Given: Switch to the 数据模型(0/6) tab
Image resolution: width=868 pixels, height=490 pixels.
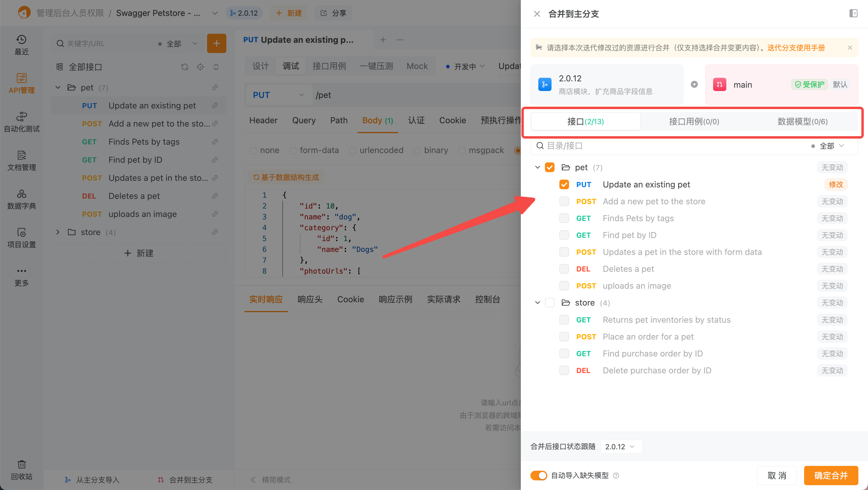Looking at the screenshot, I should pyautogui.click(x=802, y=121).
